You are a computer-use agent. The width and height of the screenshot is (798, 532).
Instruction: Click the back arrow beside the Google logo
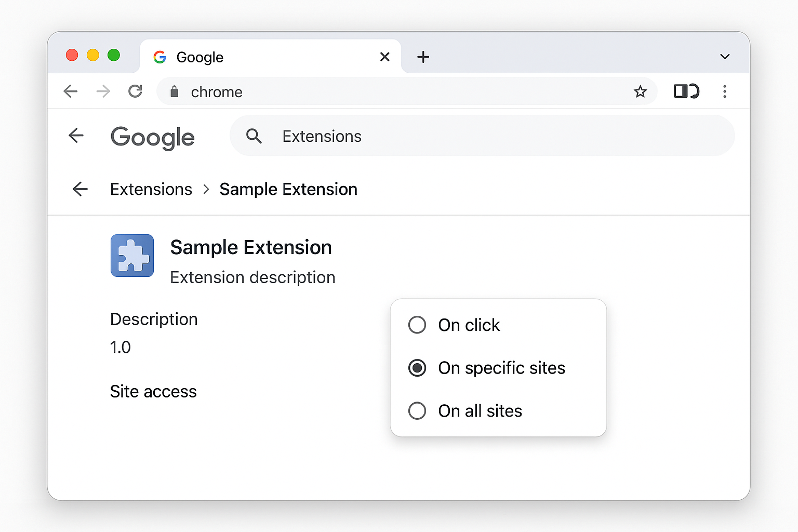[x=76, y=136]
